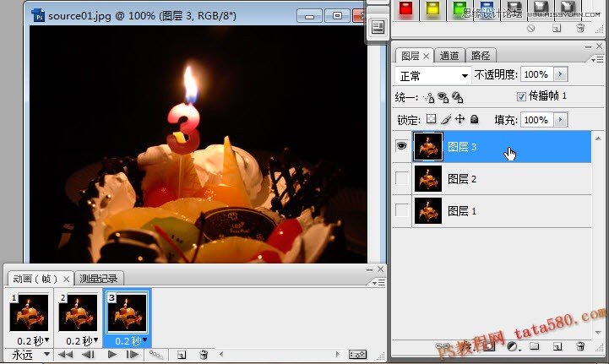Rewind to first animation frame
609x364 pixels.
65,355
